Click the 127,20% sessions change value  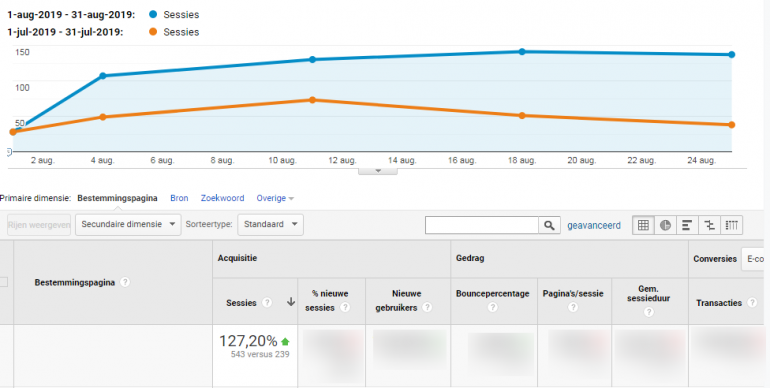tap(248, 340)
